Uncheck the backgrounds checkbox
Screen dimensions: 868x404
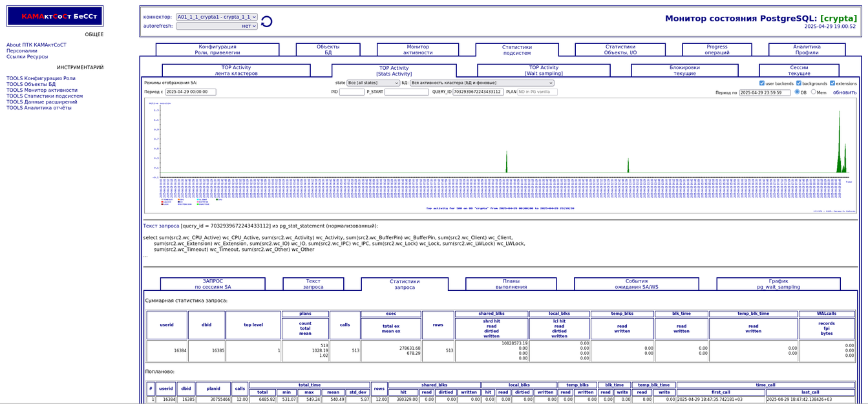(x=799, y=83)
